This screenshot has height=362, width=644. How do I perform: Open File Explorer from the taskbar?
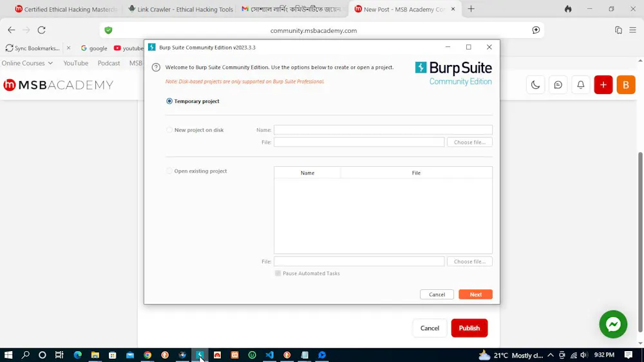tap(95, 355)
